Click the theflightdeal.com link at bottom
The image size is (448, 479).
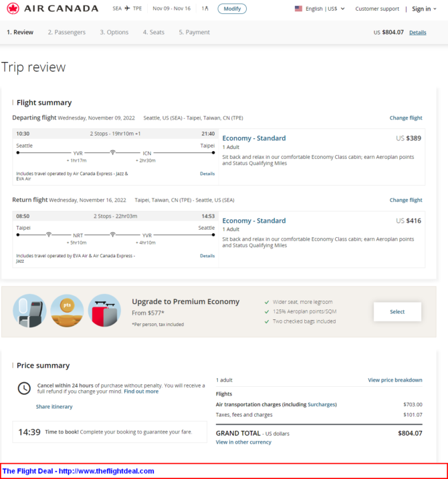106,471
